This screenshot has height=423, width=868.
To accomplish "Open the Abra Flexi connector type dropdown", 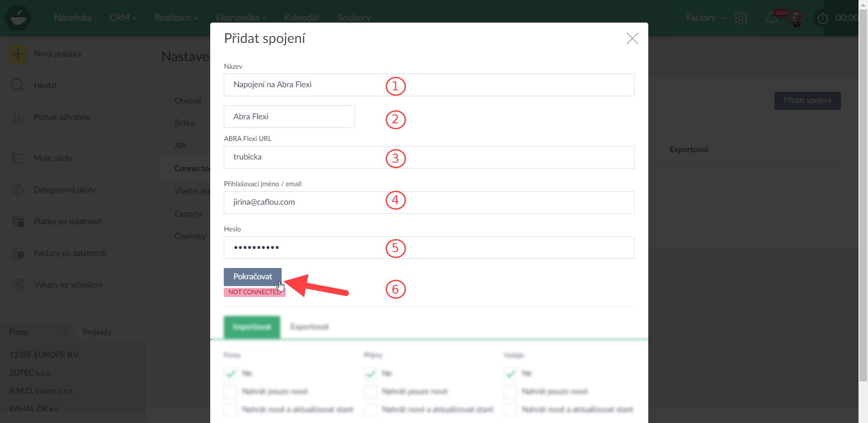I will pyautogui.click(x=289, y=117).
